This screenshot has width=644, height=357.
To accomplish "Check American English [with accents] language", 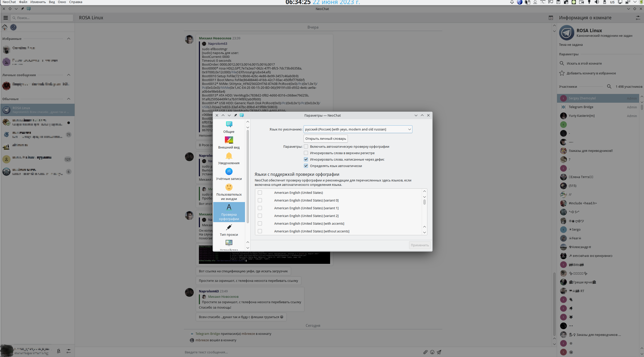I will point(260,223).
